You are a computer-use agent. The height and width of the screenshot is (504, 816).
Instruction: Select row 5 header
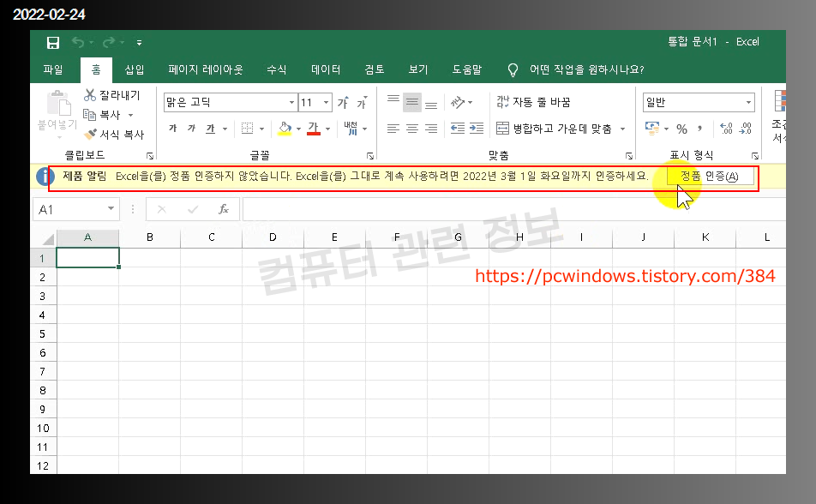[43, 334]
